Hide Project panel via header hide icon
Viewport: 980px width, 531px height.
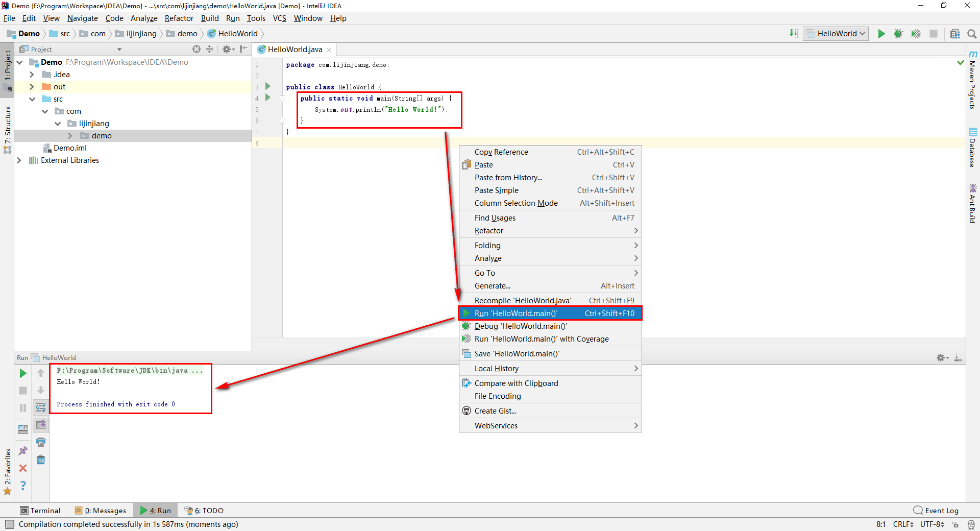click(244, 49)
